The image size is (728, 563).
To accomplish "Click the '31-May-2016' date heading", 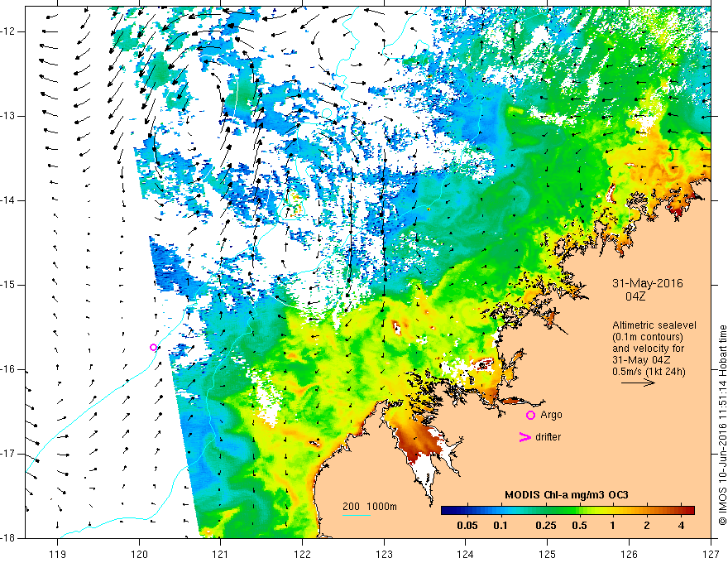I will click(x=648, y=283).
